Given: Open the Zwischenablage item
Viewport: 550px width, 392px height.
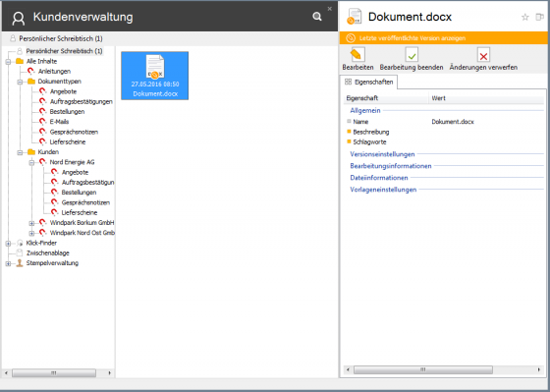Looking at the screenshot, I should (x=48, y=253).
